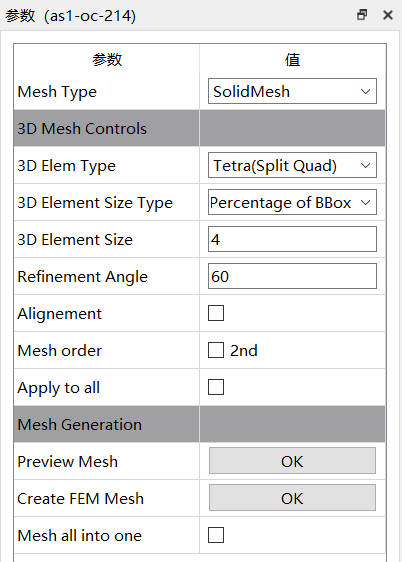The height and width of the screenshot is (562, 402).
Task: Click the Refinement Angle input field
Action: pyautogui.click(x=292, y=276)
